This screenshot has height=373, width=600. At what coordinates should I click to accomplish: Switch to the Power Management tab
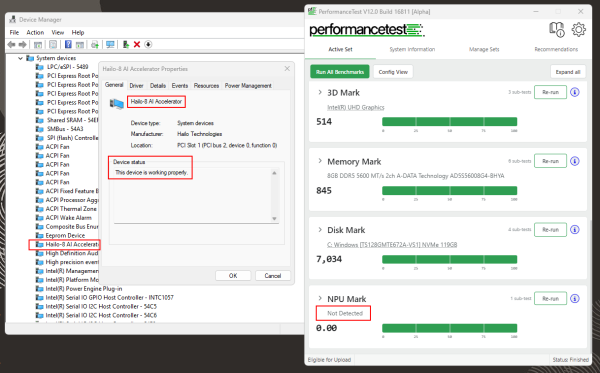pyautogui.click(x=248, y=86)
